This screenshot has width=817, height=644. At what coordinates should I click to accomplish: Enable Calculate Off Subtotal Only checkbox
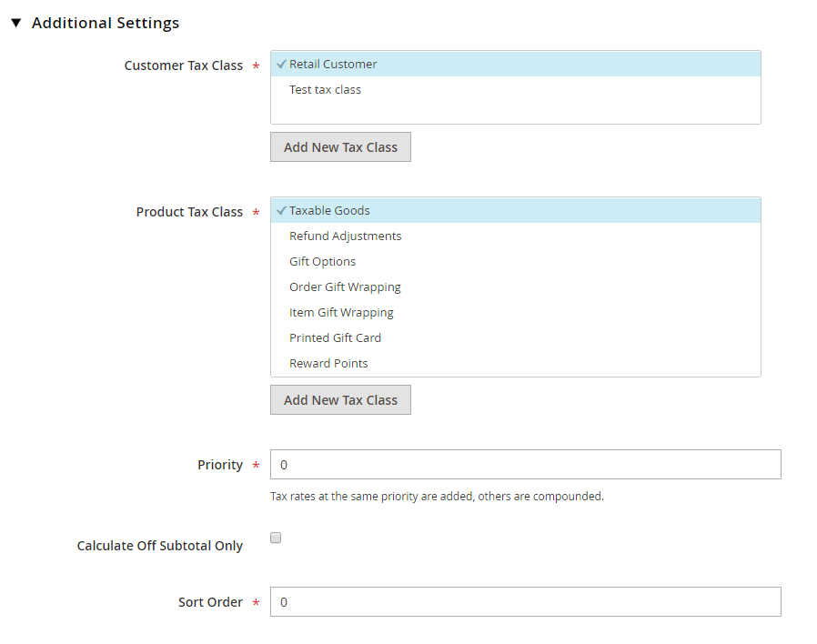coord(276,538)
